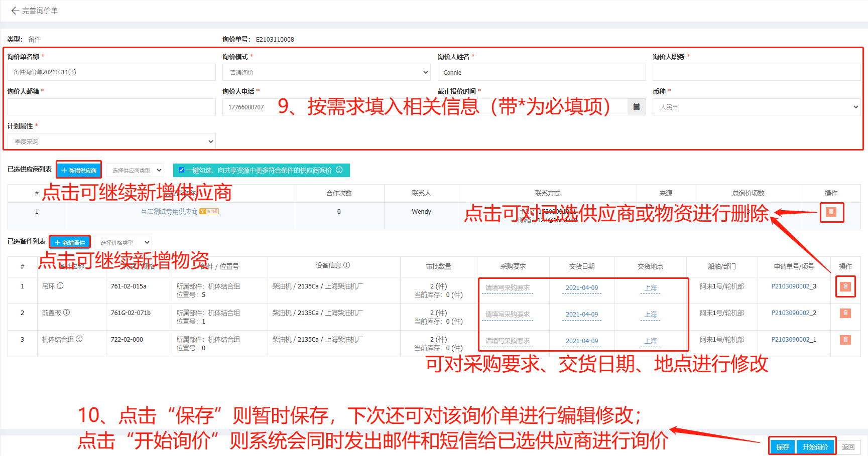Delete the 吊环 spare part row
Viewport: 868px width, 456px height.
pyautogui.click(x=845, y=286)
